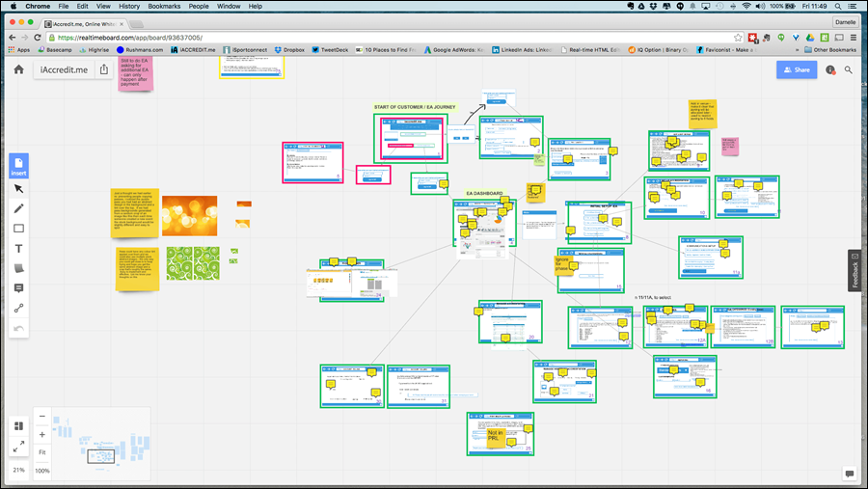Open Spotlight search in menu bar
This screenshot has height=489, width=868.
tap(838, 6)
